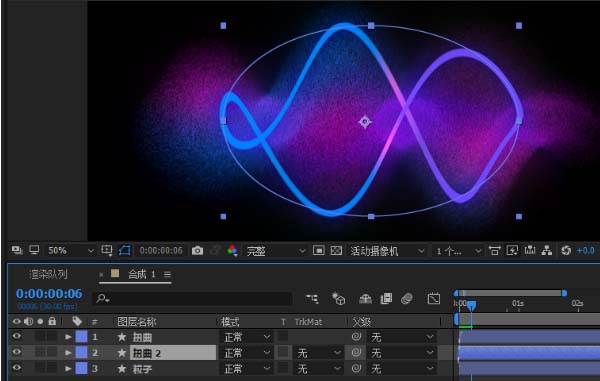600x381 pixels.
Task: Click the viewer 0:00:00:06 timecode button
Action: point(161,251)
